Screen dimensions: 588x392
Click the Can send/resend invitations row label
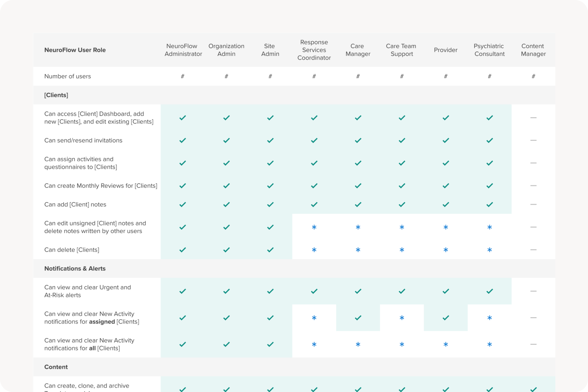click(x=83, y=140)
